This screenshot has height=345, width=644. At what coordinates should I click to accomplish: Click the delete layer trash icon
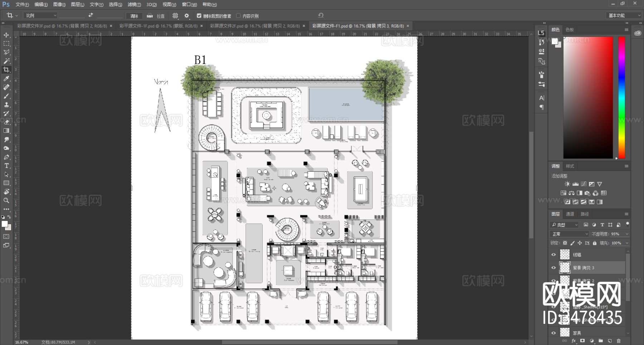tap(619, 341)
